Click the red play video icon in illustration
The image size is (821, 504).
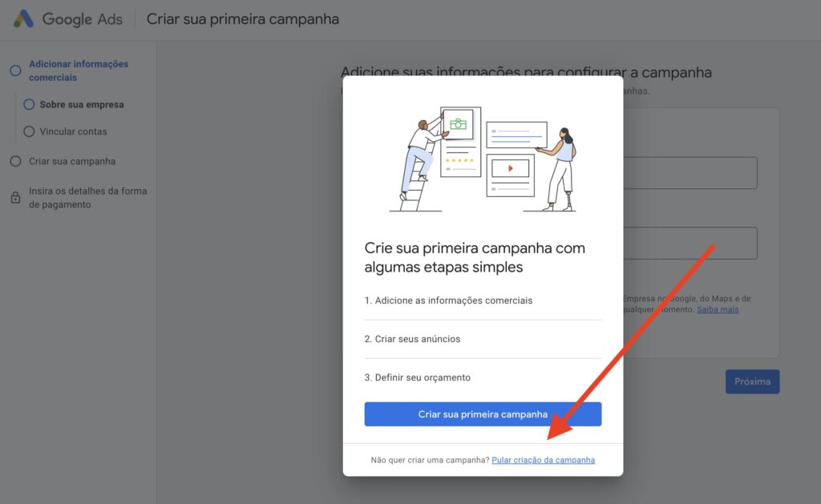pos(510,168)
